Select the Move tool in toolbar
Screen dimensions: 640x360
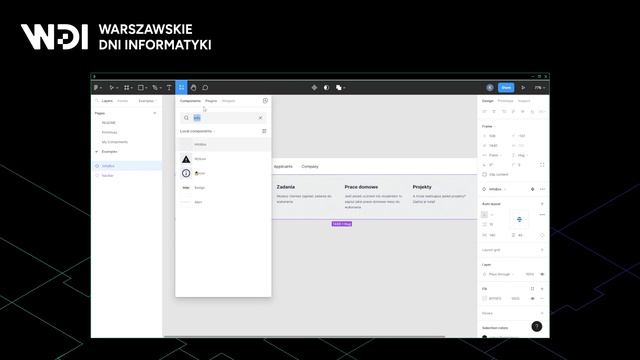111,88
